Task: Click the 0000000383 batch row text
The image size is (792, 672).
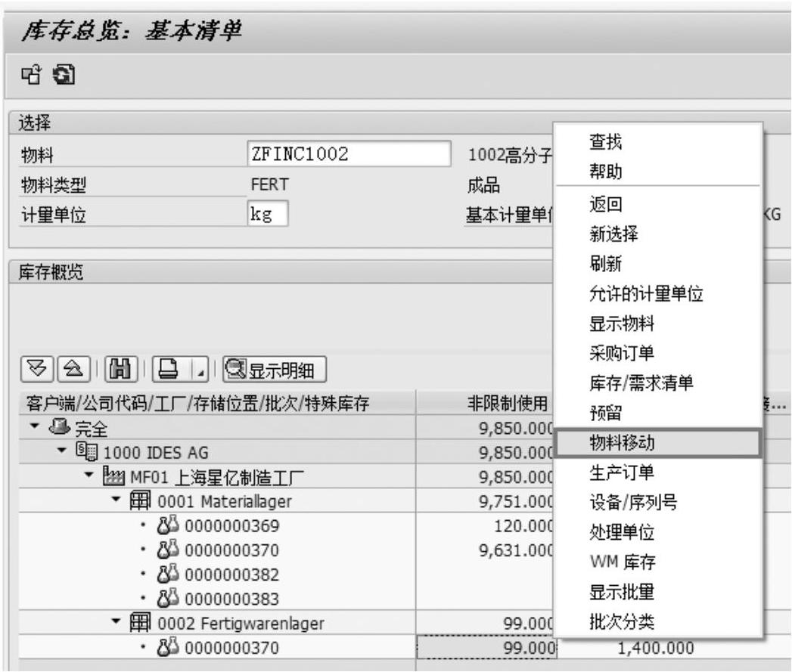Action: 231,599
